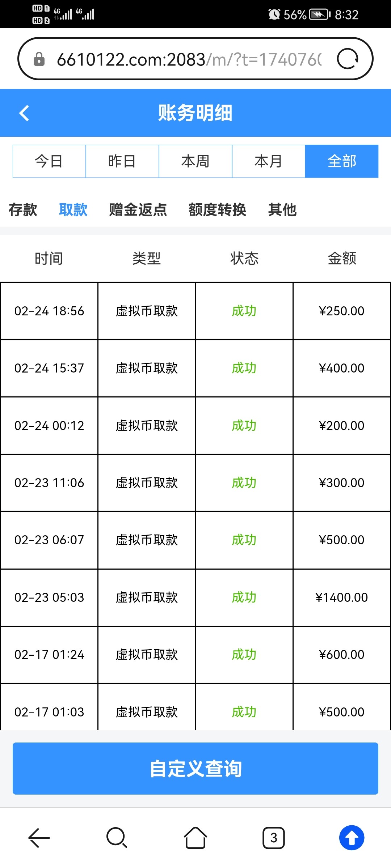Select the 昨日 date filter
The height and width of the screenshot is (868, 391).
[122, 161]
